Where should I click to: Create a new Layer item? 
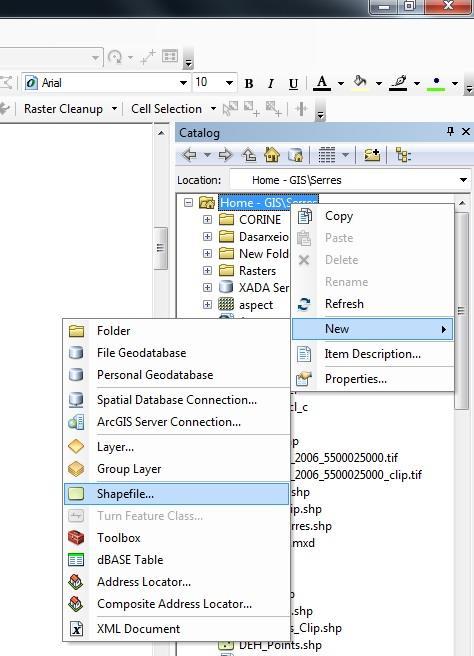click(177, 447)
